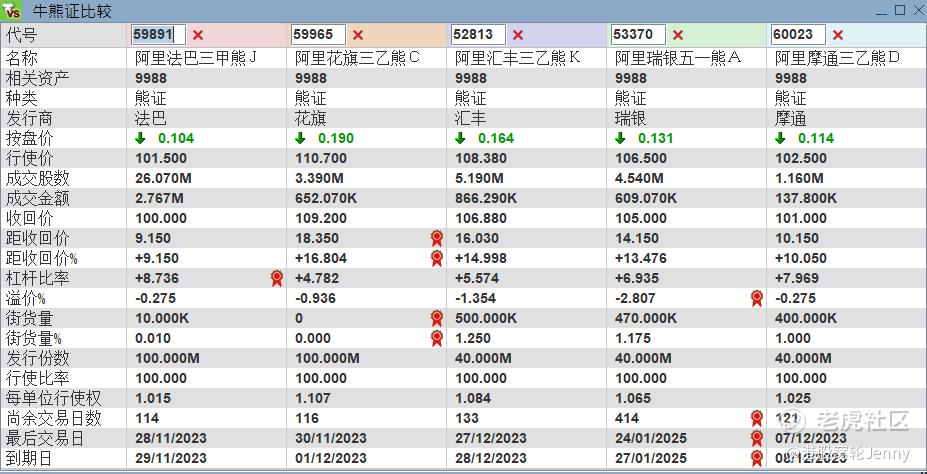Click the award badge beside leverage +8.736
The image size is (927, 474).
pos(277,278)
